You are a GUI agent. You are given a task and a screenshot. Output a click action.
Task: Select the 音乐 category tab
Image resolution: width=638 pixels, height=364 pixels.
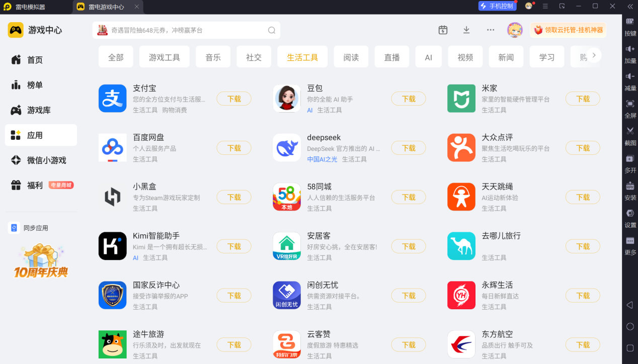coord(213,57)
